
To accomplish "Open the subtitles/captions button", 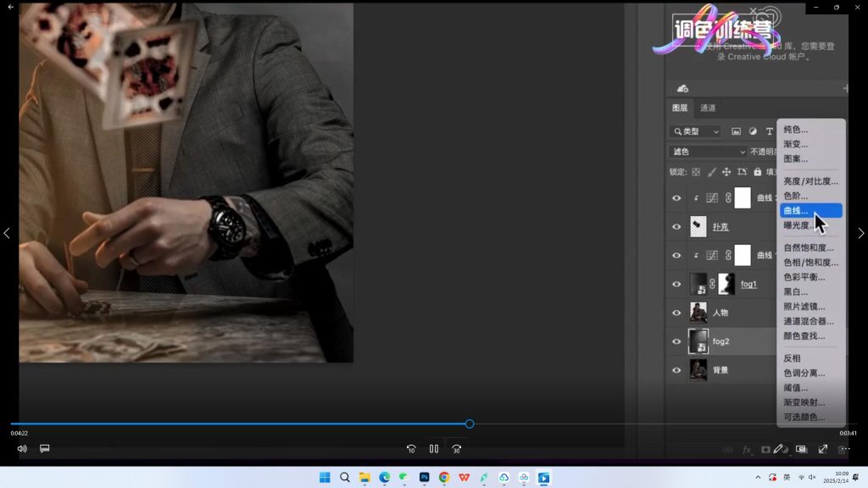I will [x=45, y=449].
